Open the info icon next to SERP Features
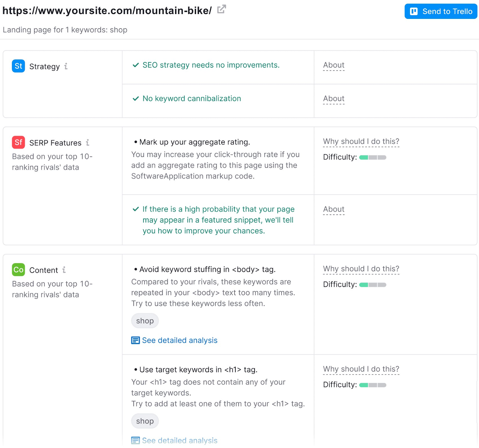Screen dimensions: 479x448 point(87,143)
